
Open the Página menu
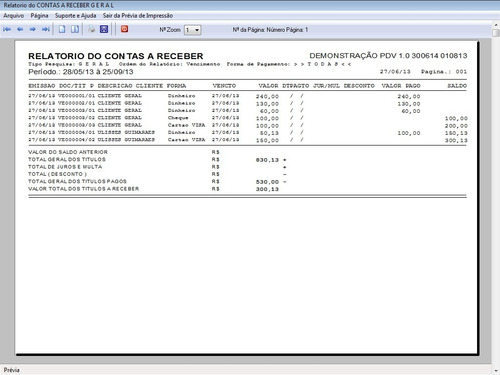click(39, 16)
